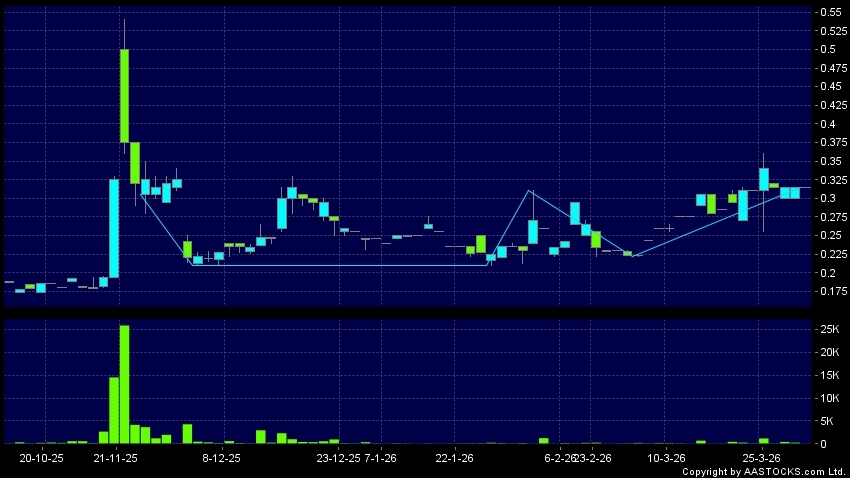
Task: Click the 0.55 price axis label
Action: point(829,12)
